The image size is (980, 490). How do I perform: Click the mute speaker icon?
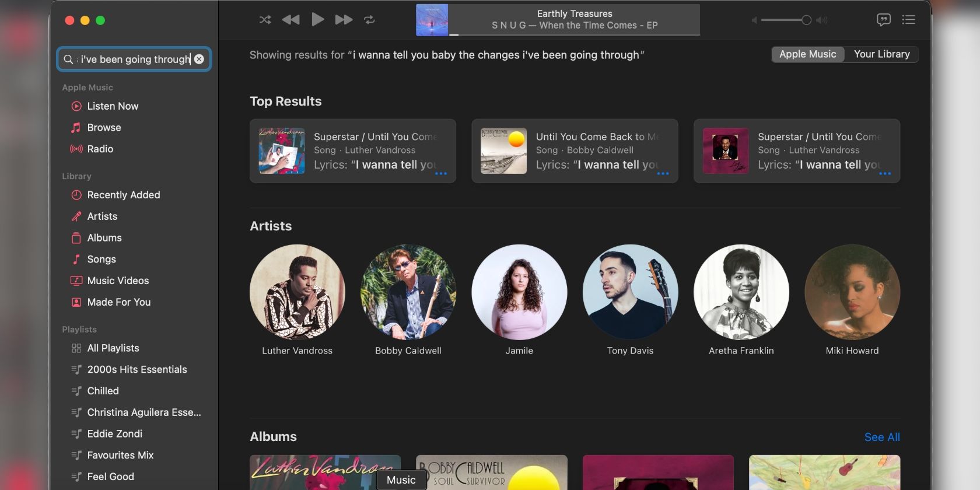point(754,20)
